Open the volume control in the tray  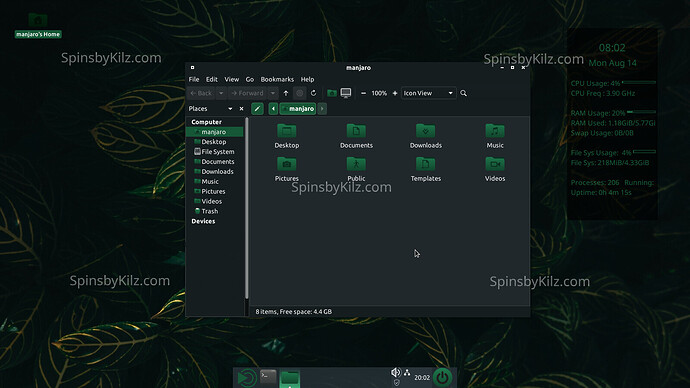click(x=396, y=373)
